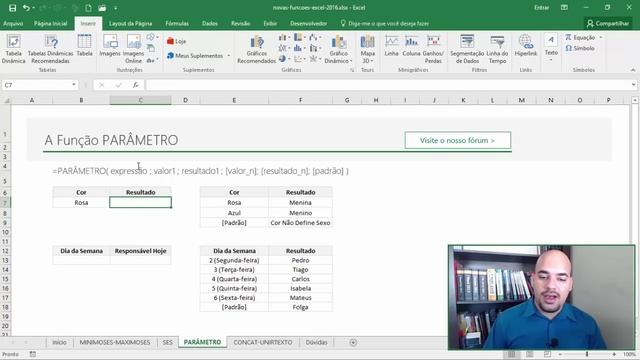
Task: Open the MINIMOSES-MAXIMOSES sheet tab
Action: pos(115,342)
